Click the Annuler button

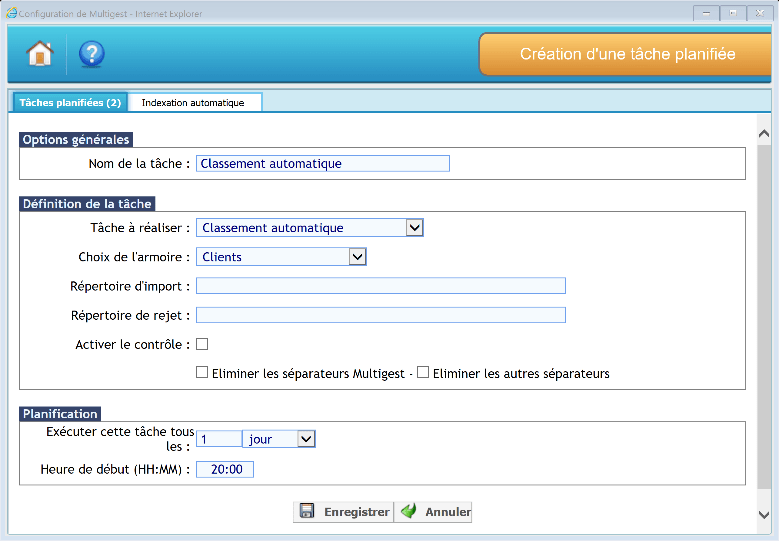point(435,511)
